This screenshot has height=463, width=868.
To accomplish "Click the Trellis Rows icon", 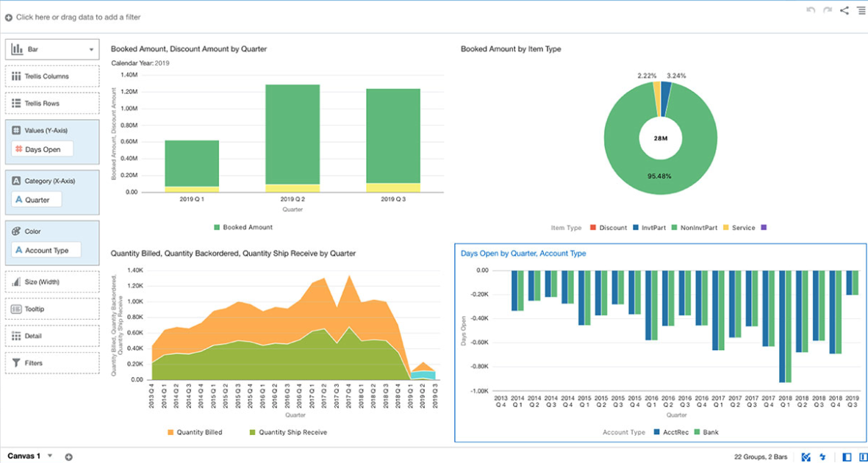I will pos(17,103).
